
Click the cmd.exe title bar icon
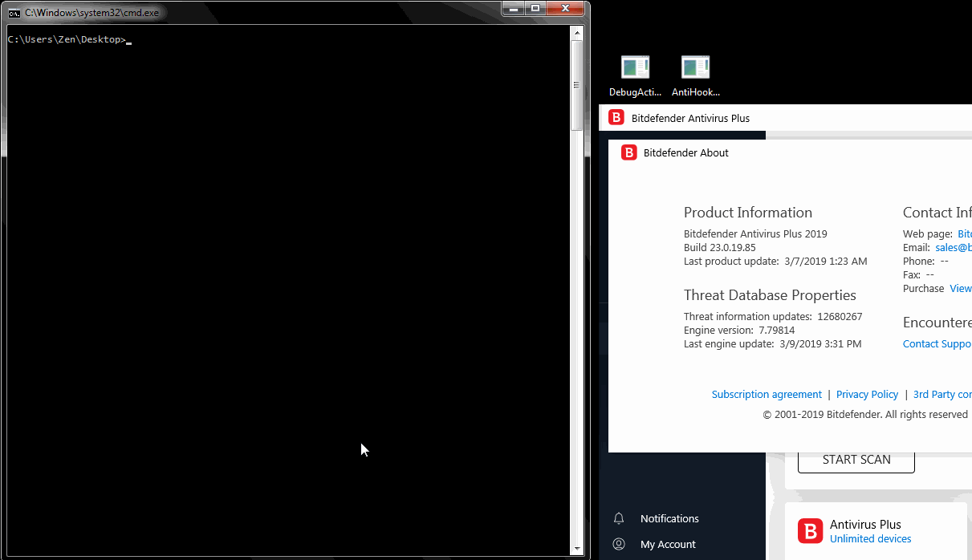(x=14, y=13)
